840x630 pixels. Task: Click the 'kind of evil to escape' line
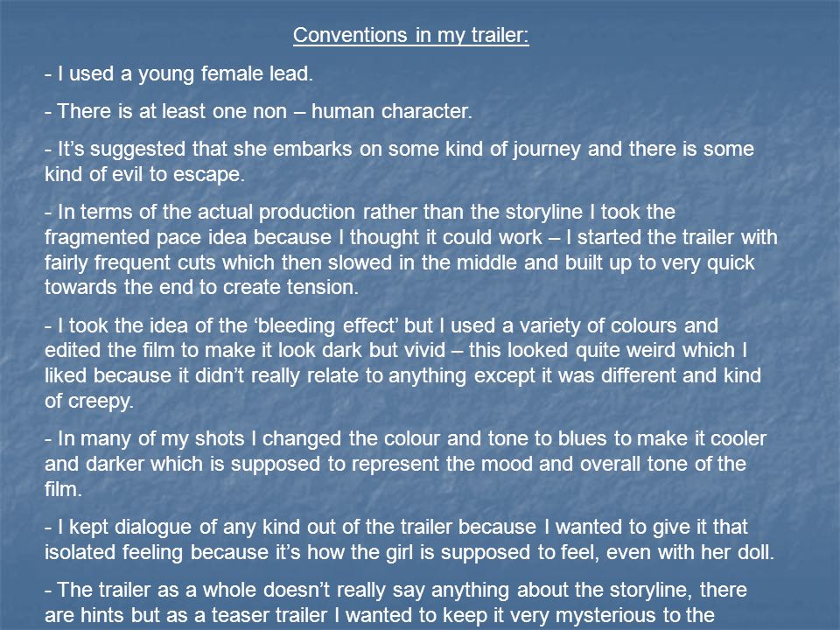point(144,174)
